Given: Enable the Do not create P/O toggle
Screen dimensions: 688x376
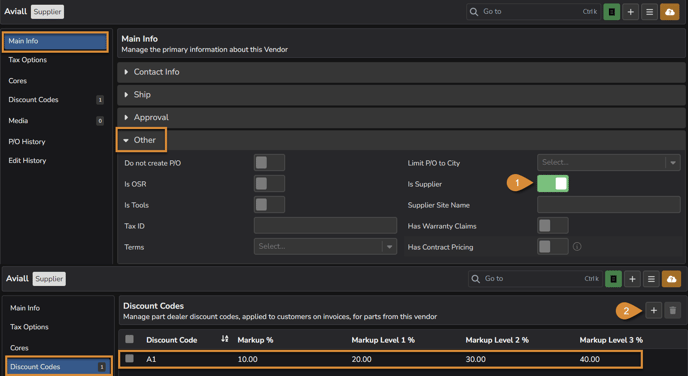Looking at the screenshot, I should pos(269,162).
